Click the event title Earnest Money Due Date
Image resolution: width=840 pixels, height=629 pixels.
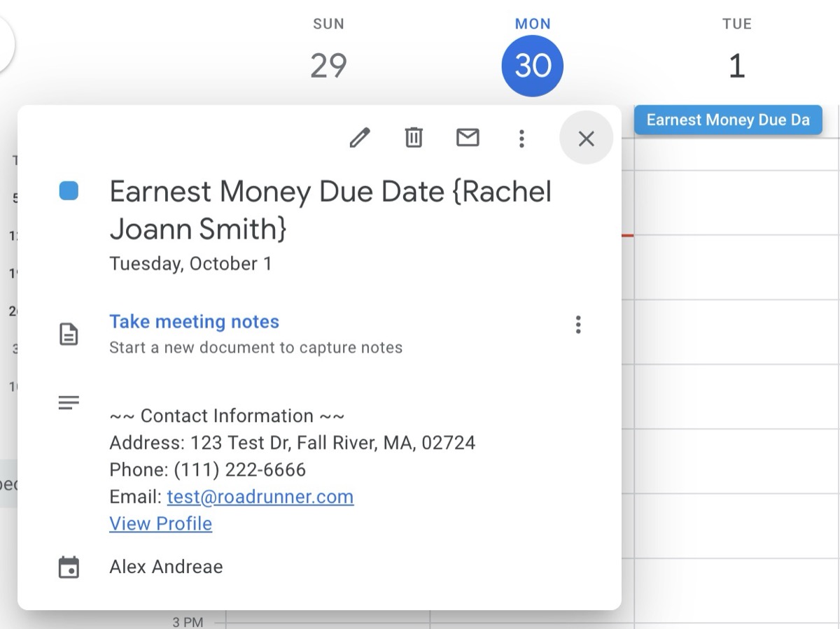click(x=330, y=210)
